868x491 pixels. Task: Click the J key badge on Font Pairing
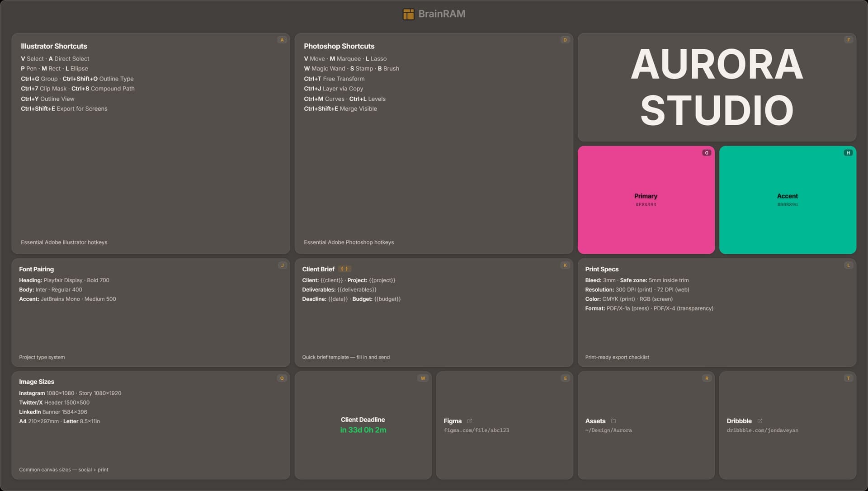click(282, 265)
